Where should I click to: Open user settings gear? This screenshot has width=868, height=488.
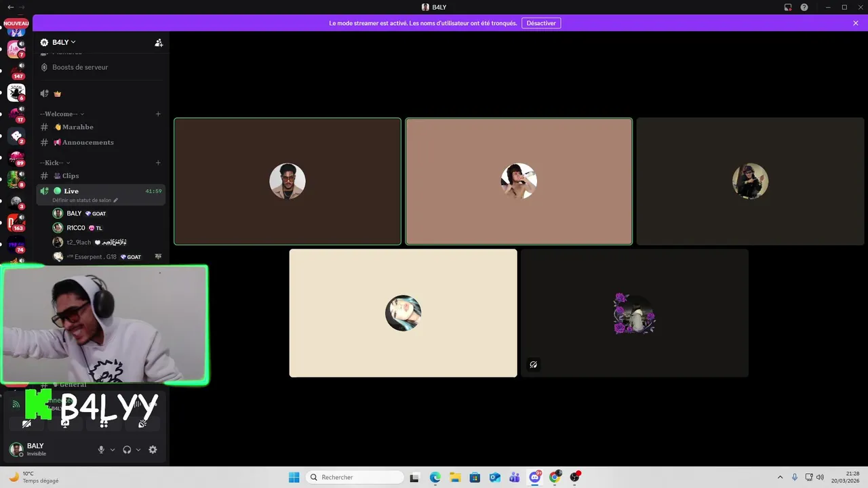pyautogui.click(x=153, y=449)
